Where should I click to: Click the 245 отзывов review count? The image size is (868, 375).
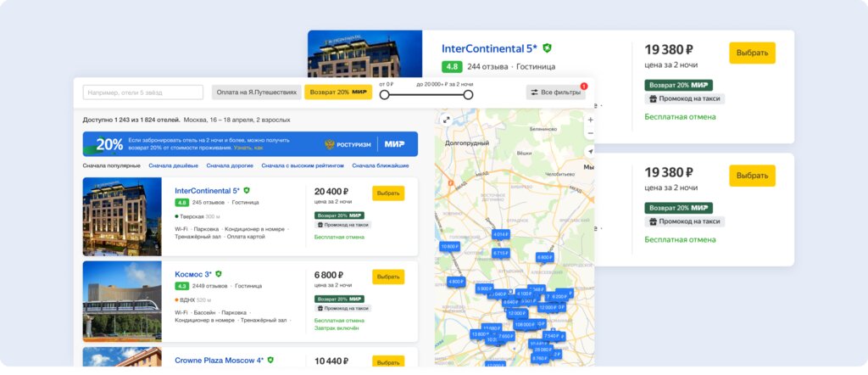click(209, 202)
